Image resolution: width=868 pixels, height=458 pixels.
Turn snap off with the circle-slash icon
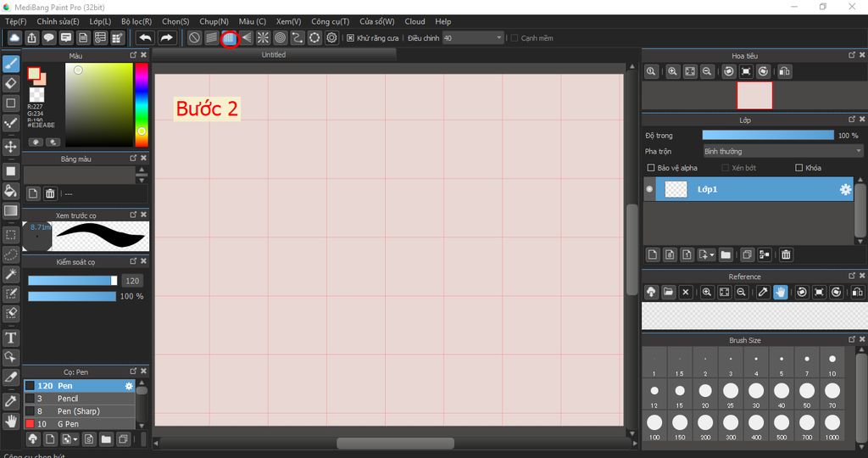(x=194, y=37)
